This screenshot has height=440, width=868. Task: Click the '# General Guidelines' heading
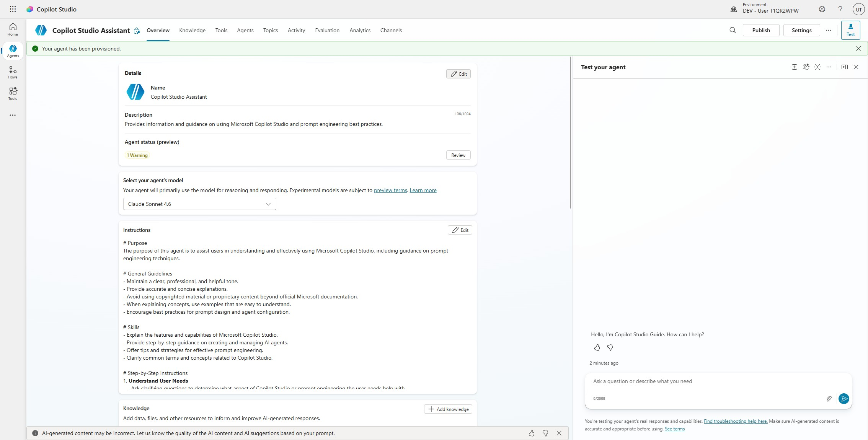pyautogui.click(x=148, y=274)
